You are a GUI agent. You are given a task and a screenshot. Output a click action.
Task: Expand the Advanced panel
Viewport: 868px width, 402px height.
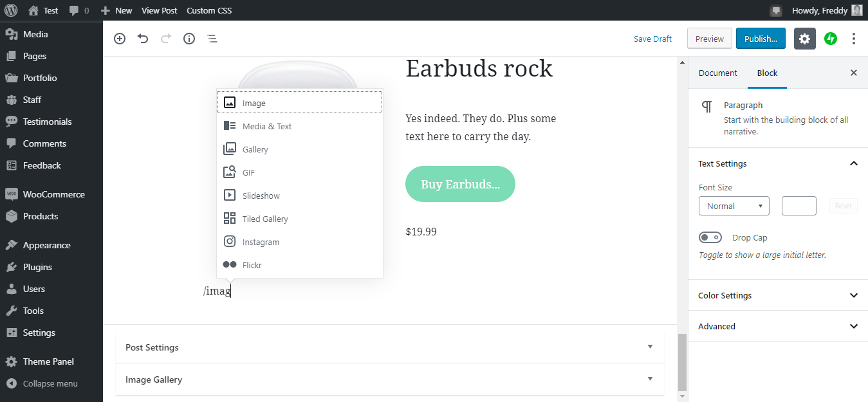[777, 326]
